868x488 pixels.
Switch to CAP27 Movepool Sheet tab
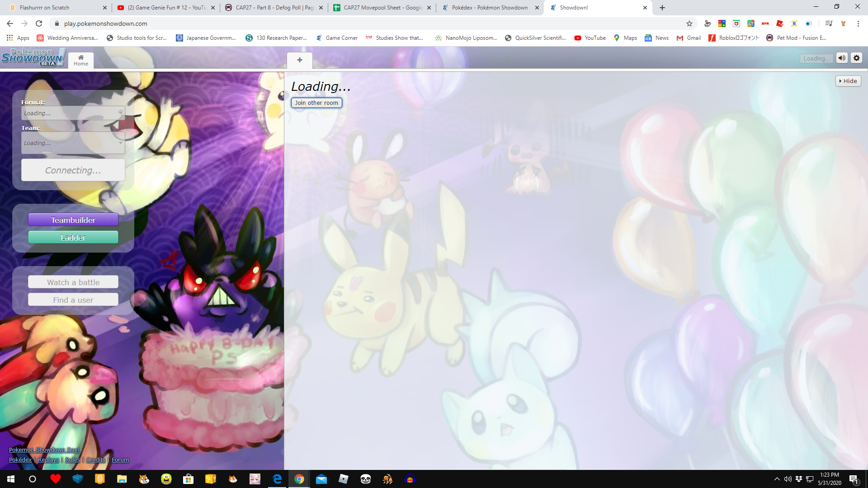382,8
